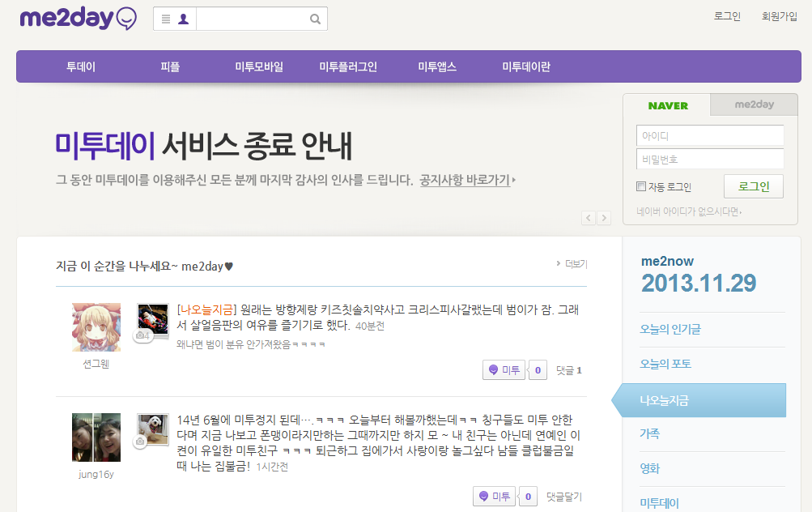Click the search magnifier icon
The width and height of the screenshot is (812, 512).
click(x=315, y=19)
